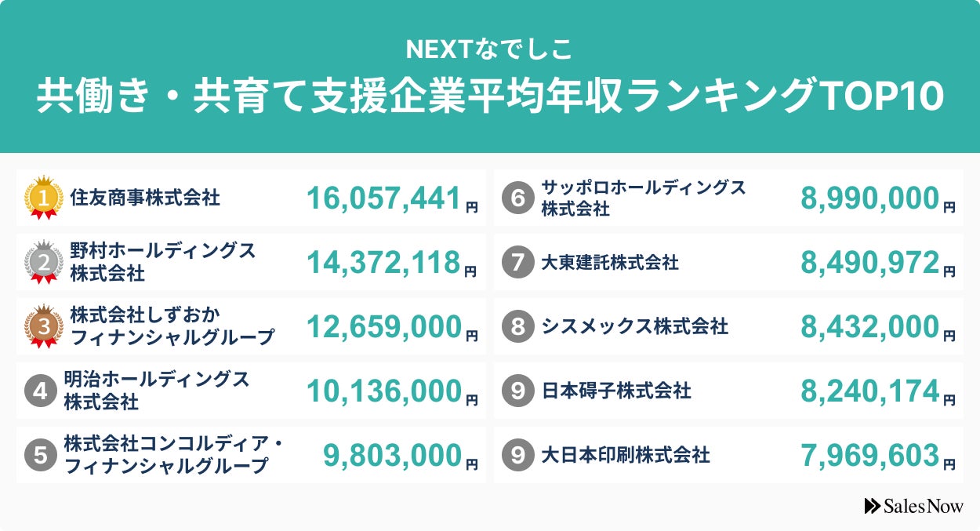Select 野村ホールディングス株式会社 company name
The image size is (980, 531).
[x=162, y=262]
